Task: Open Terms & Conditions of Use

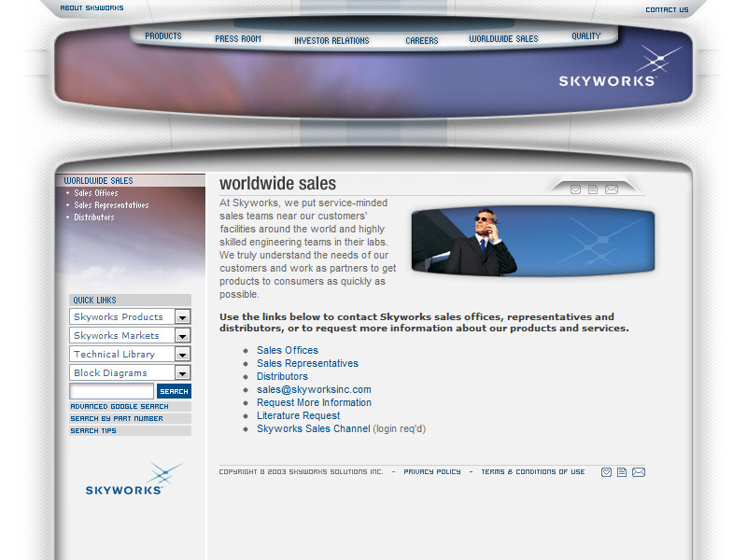Action: tap(532, 472)
